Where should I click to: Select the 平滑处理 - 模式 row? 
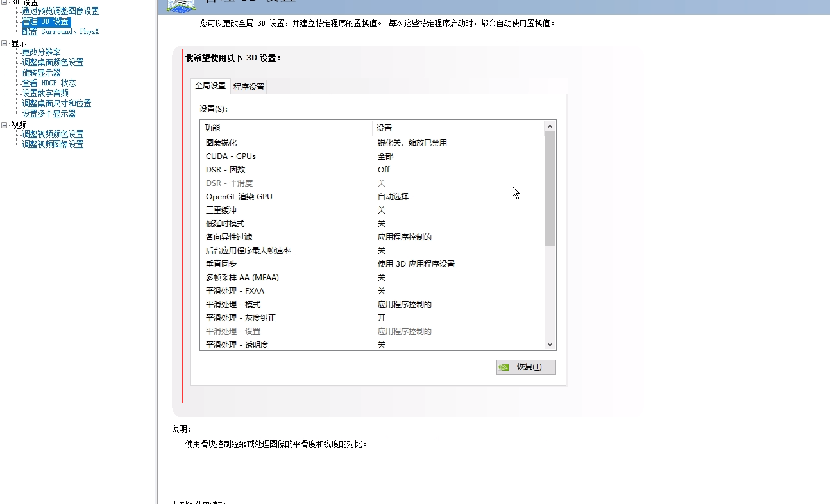(x=372, y=305)
